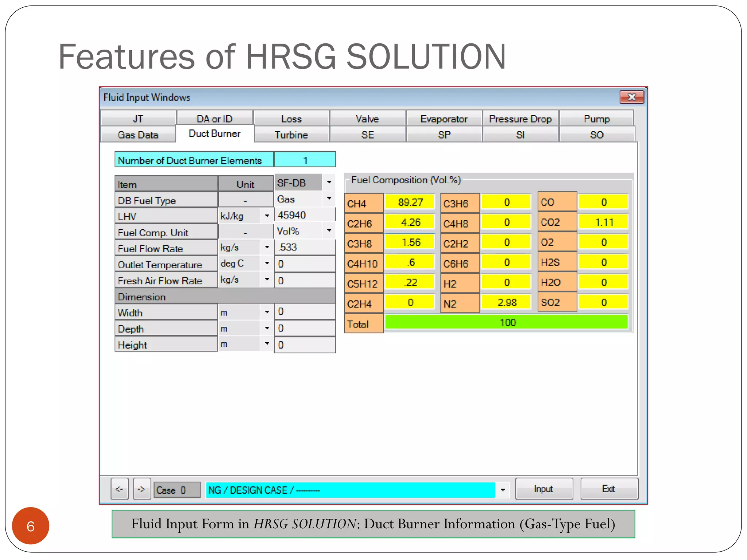Image resolution: width=747 pixels, height=560 pixels.
Task: Go to previous case with the <- arrow
Action: pos(120,489)
